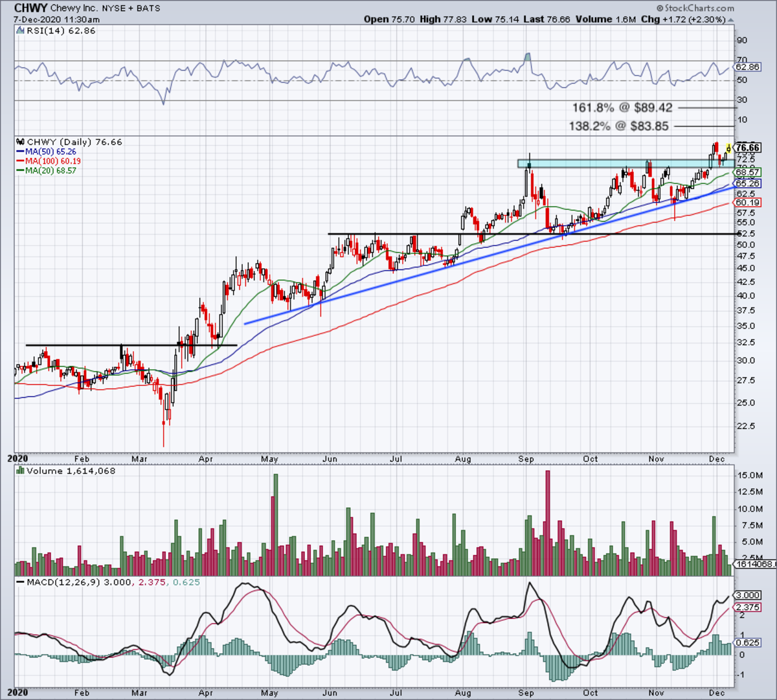Screen dimensions: 777x700
Task: Click the 60.19 red MA tag on price axis
Action: [x=748, y=203]
